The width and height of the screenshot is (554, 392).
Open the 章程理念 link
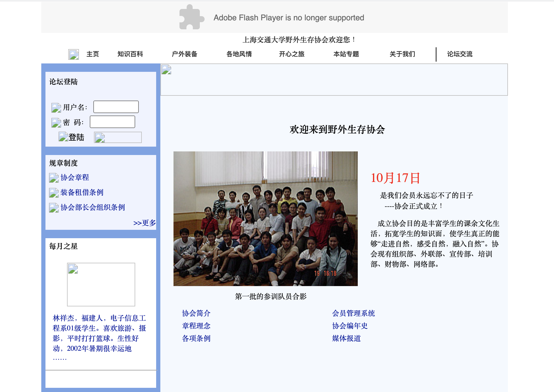pos(196,326)
